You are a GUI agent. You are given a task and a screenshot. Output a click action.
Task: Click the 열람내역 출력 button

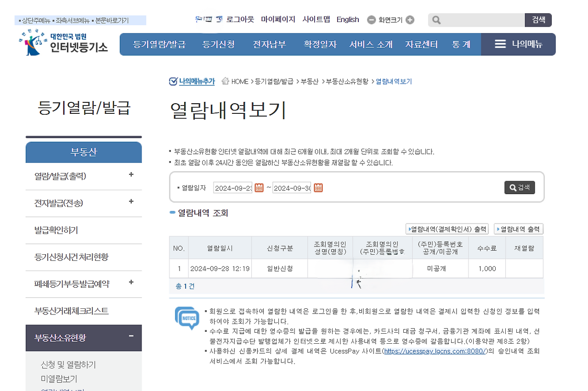[x=518, y=229]
